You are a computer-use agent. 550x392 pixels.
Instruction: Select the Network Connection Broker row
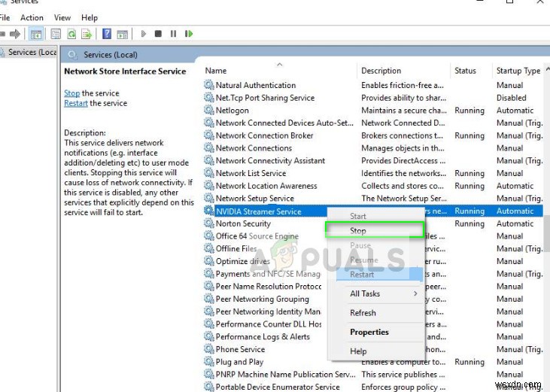coord(373,135)
